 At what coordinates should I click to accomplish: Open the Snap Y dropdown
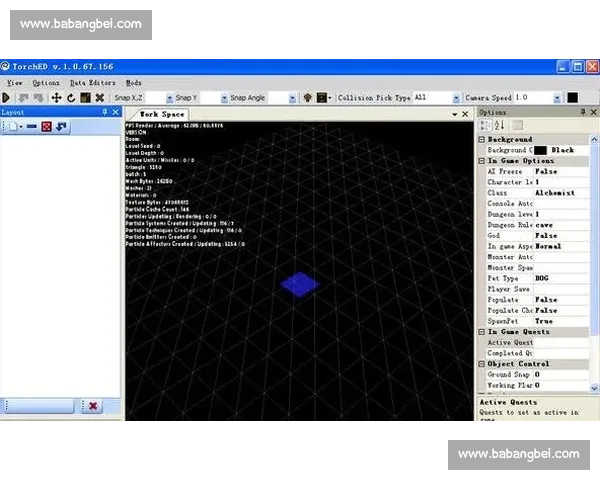pyautogui.click(x=222, y=98)
